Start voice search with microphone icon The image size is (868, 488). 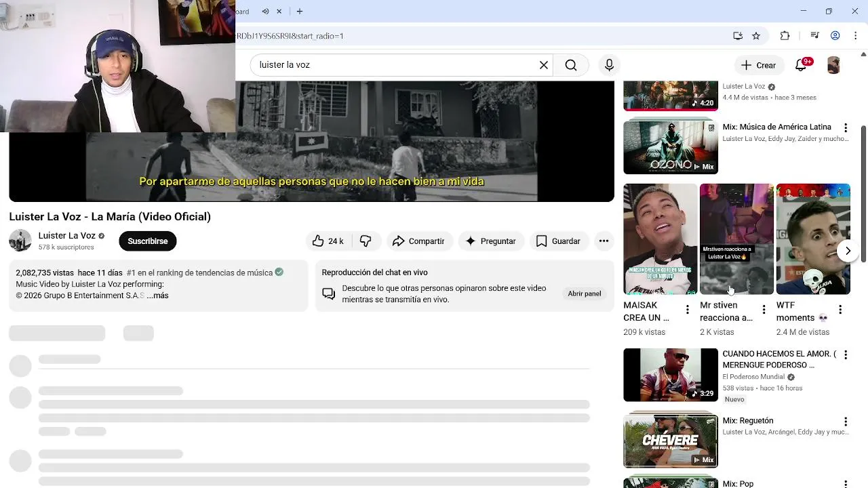(609, 65)
